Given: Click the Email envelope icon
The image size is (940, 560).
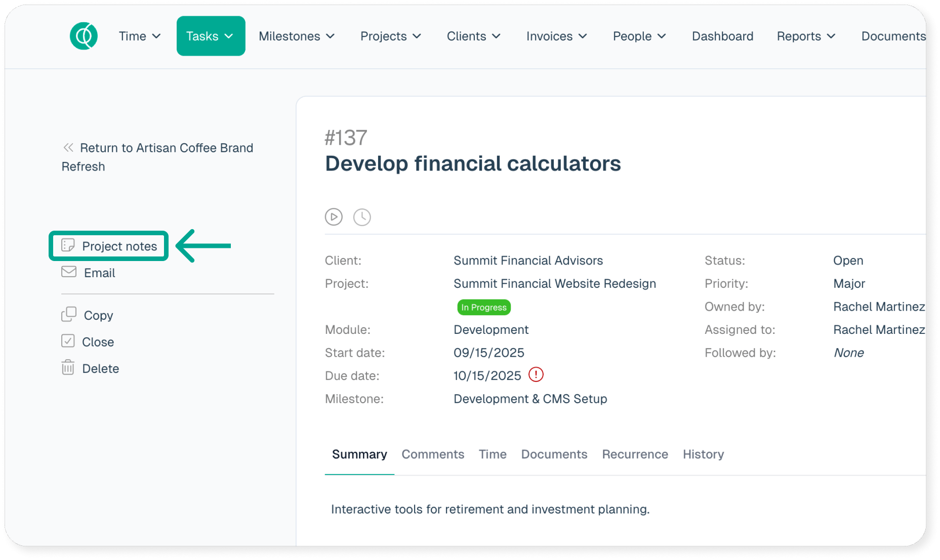Looking at the screenshot, I should tap(69, 272).
